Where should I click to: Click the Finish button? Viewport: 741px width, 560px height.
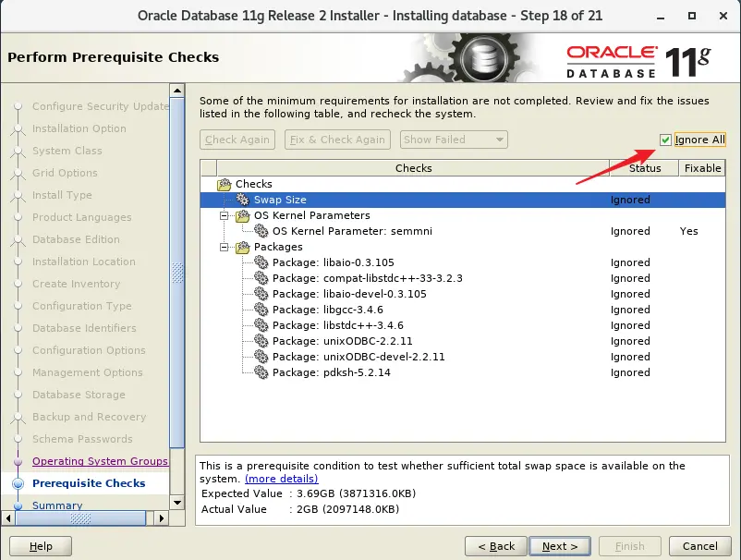coord(629,546)
